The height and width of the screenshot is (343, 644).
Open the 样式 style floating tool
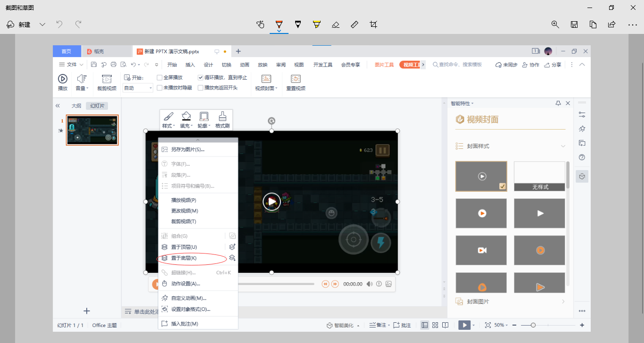tap(168, 120)
